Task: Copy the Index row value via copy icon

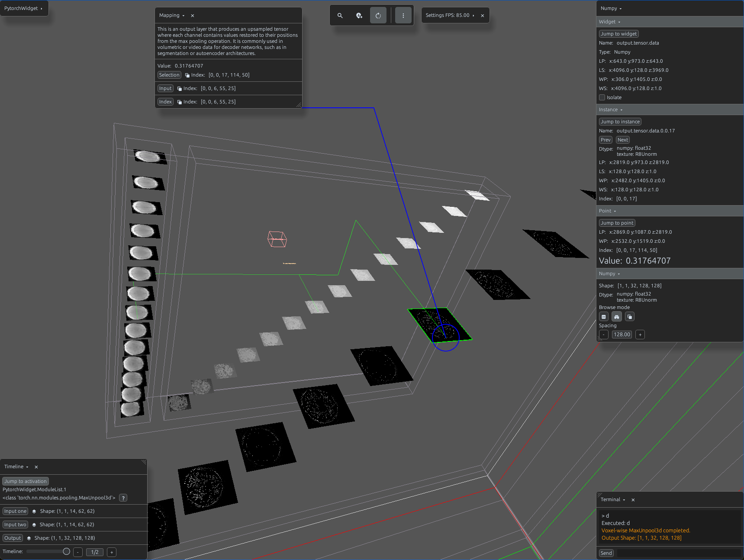Action: click(x=180, y=102)
